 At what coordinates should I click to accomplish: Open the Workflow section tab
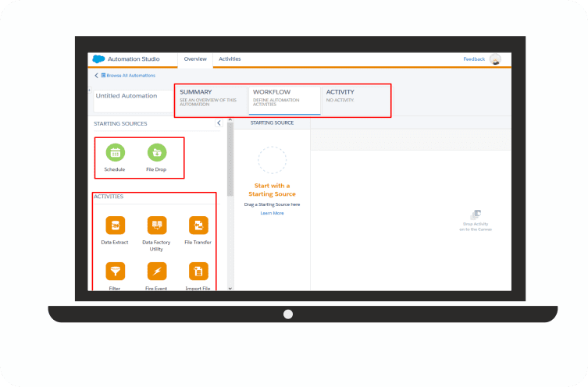[x=284, y=96]
